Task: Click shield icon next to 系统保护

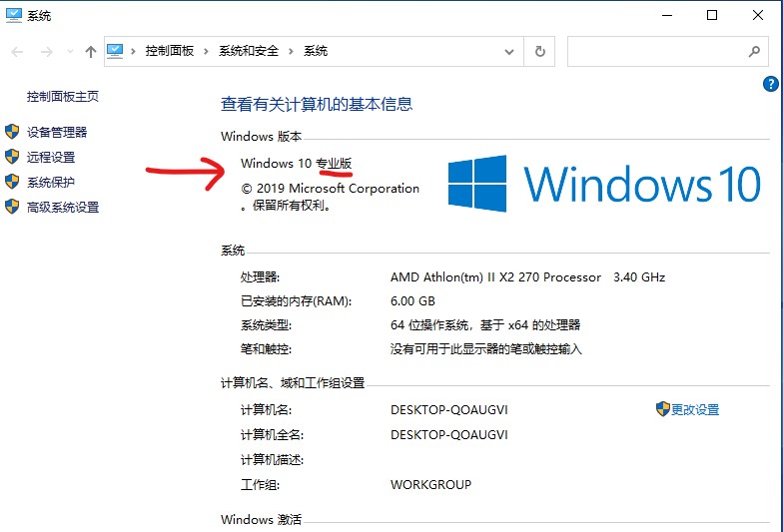Action: 12,182
